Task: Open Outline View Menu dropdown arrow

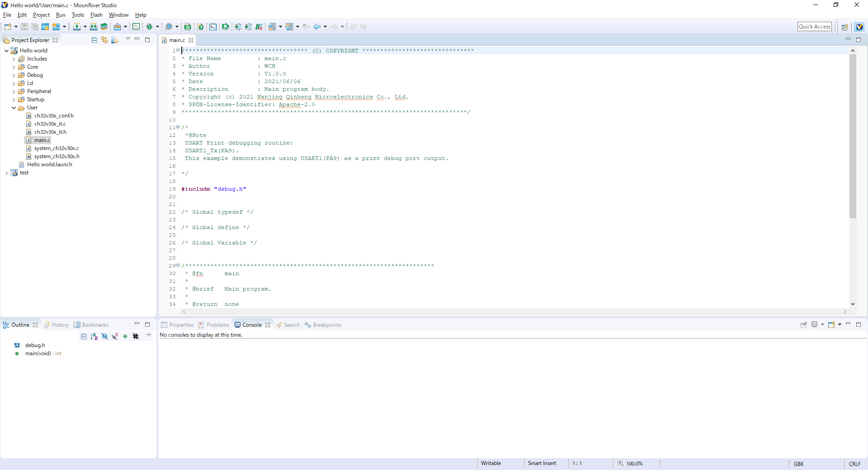Action: (149, 336)
